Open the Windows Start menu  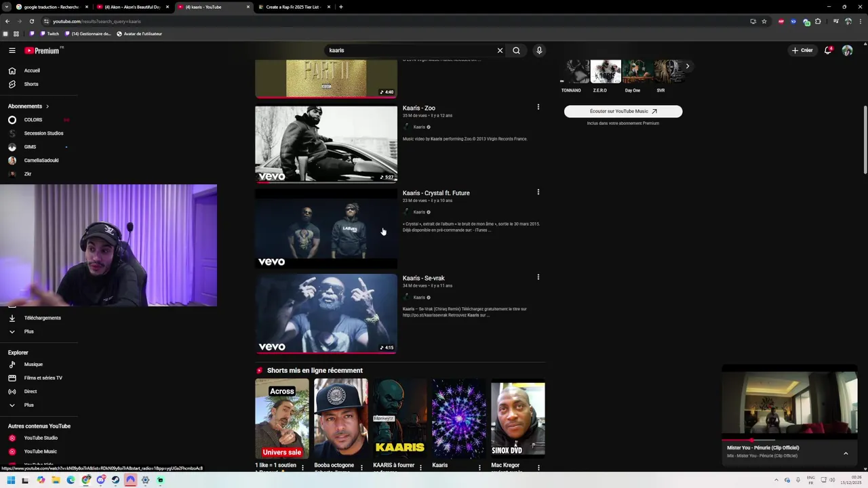tap(11, 480)
